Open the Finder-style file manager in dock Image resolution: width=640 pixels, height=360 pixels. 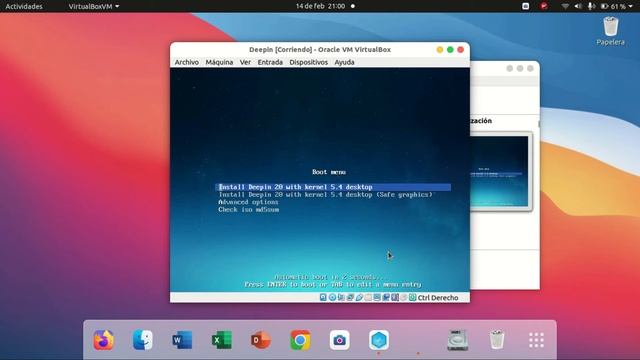tap(142, 340)
